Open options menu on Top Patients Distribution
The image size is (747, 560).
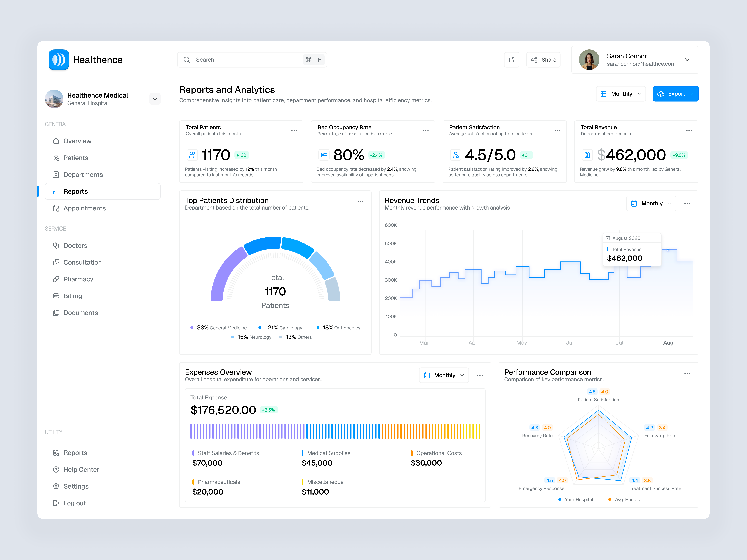360,201
